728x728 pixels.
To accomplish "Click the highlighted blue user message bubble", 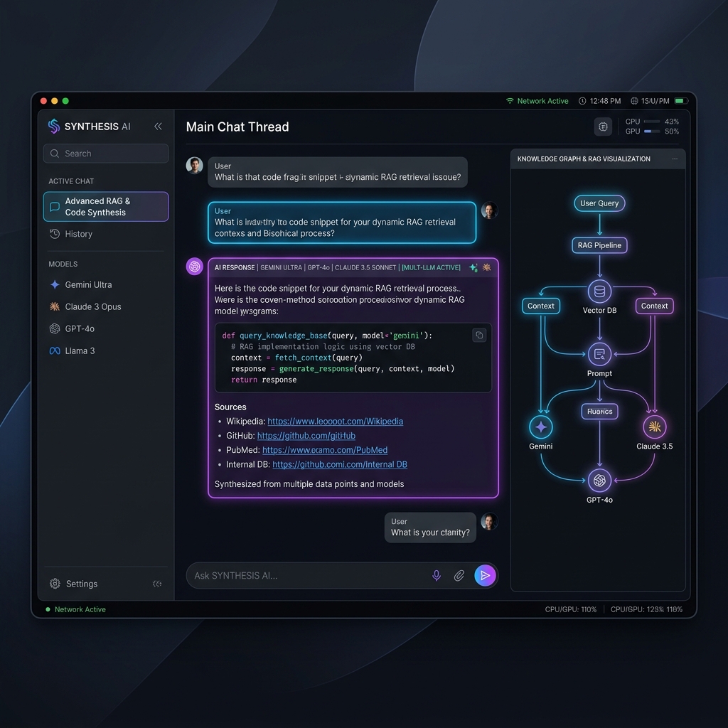I will (x=342, y=223).
